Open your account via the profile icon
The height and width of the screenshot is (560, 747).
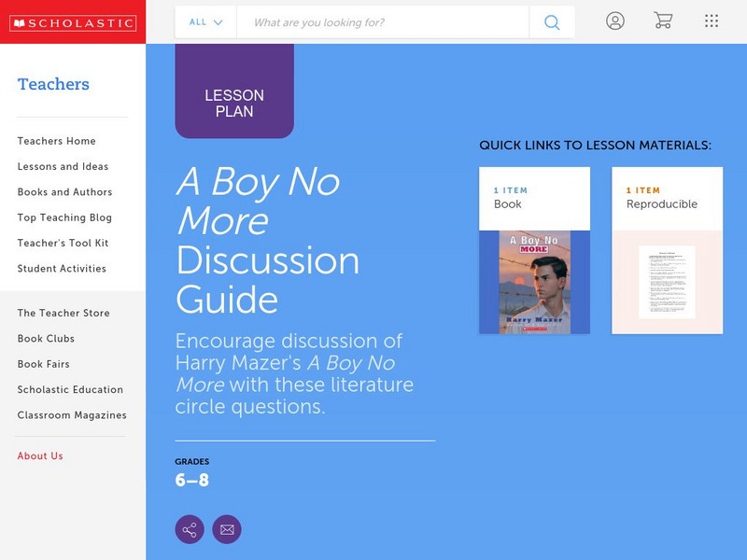pos(616,21)
